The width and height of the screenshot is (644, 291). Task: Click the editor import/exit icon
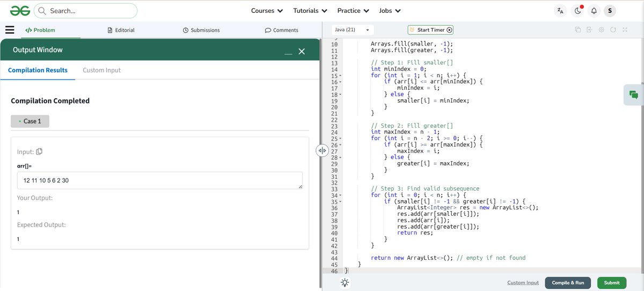[x=589, y=30]
